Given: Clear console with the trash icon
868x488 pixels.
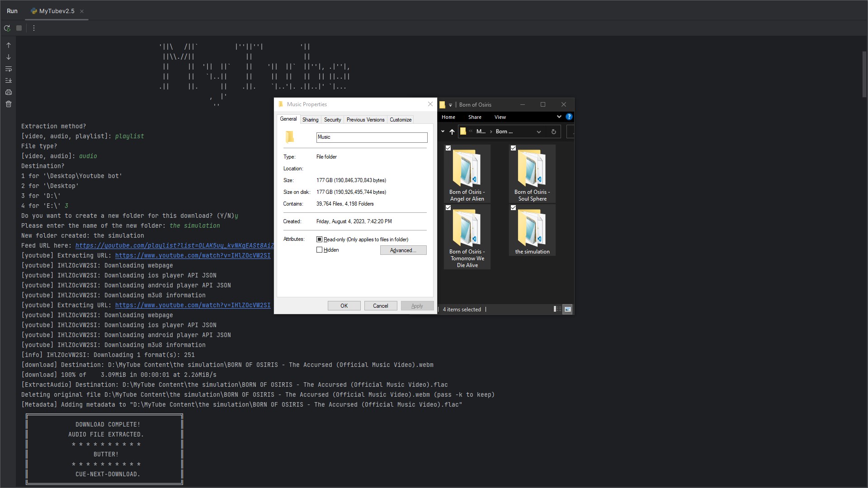Looking at the screenshot, I should (x=9, y=104).
